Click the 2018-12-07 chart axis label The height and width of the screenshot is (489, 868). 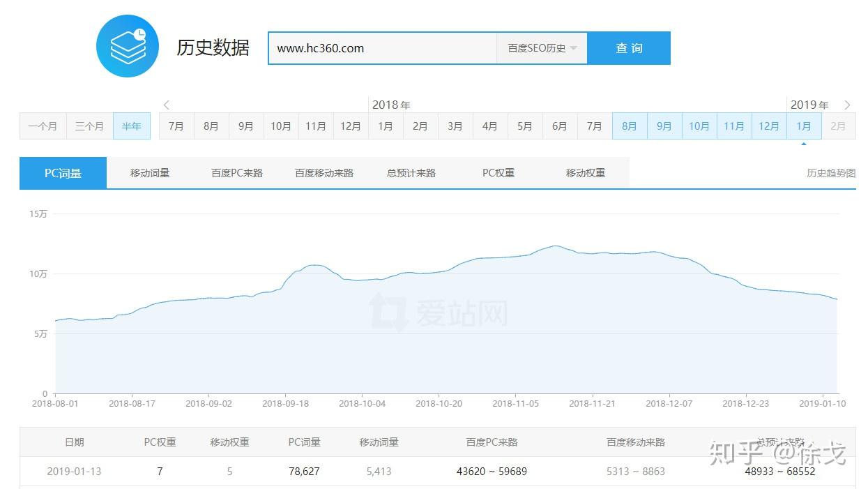(669, 403)
